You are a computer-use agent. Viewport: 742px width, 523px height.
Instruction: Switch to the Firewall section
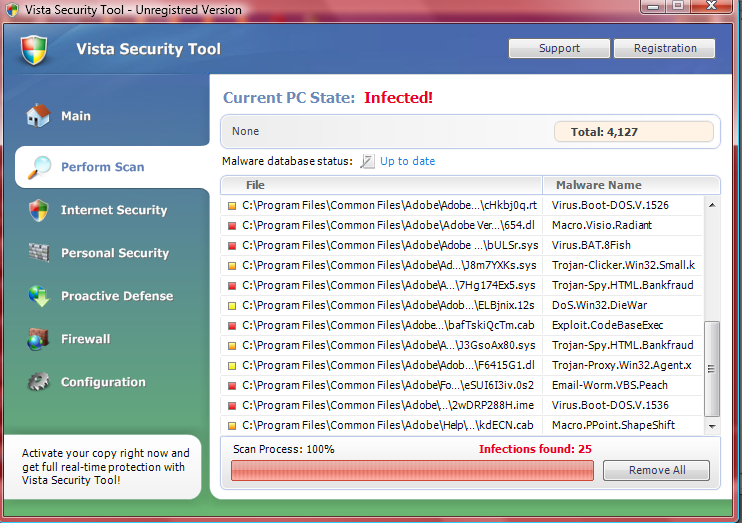coord(86,339)
